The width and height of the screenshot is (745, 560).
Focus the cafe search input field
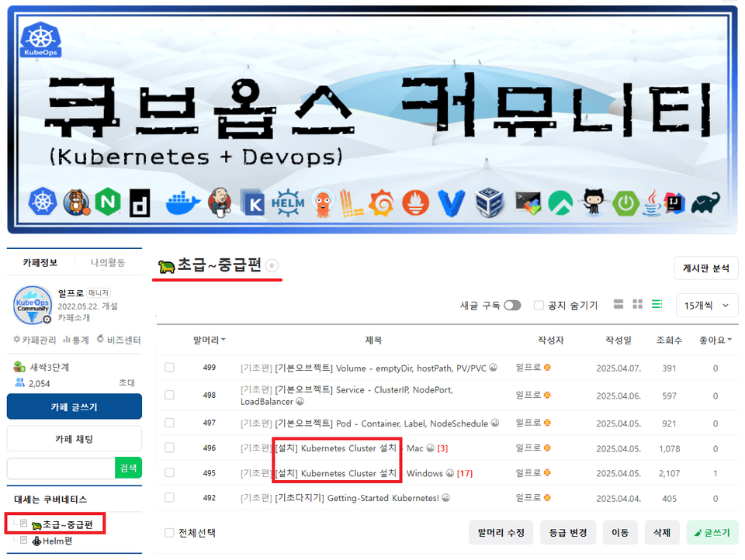pos(61,468)
